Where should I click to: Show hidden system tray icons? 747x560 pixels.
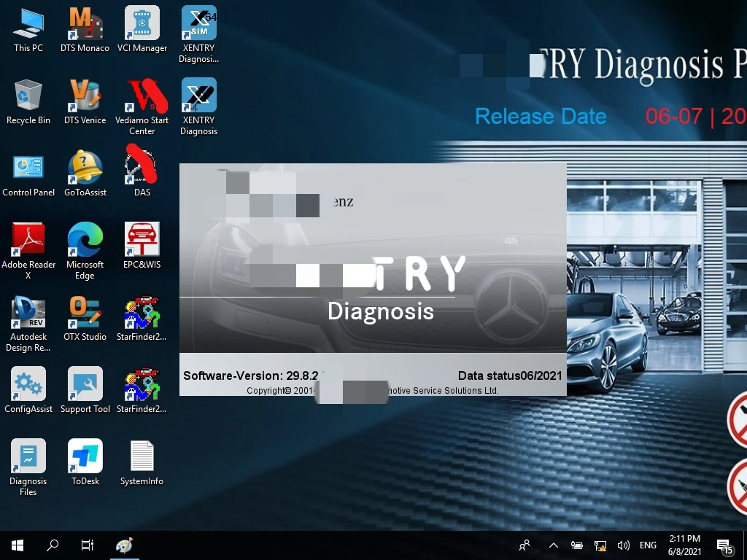[553, 545]
